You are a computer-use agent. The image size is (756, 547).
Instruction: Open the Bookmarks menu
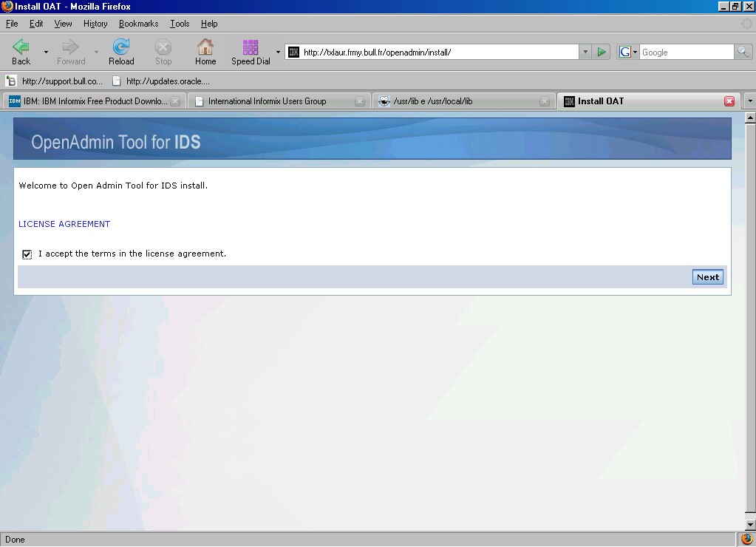[x=138, y=24]
